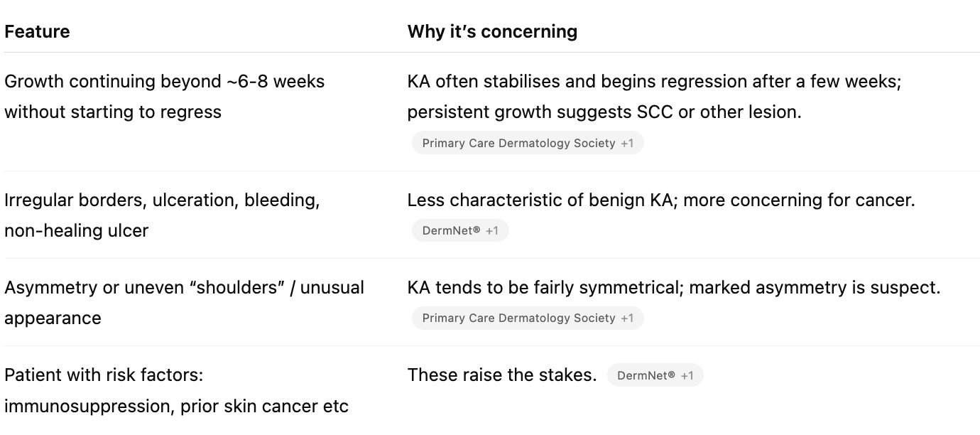Expand +1 sources in the marked asymmetry citation
Viewport: 980px width, 435px height.
coord(627,318)
